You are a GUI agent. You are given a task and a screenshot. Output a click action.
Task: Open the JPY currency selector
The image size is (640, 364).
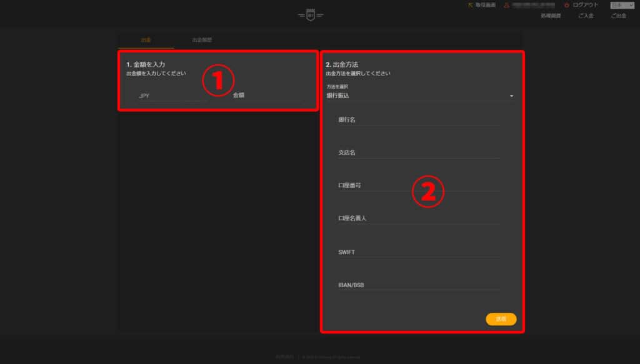click(x=169, y=96)
